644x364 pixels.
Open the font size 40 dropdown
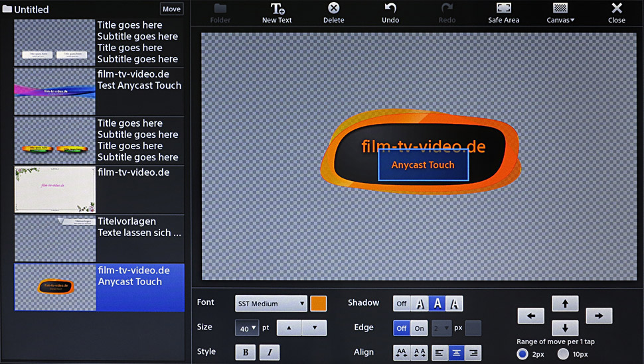[x=246, y=328]
